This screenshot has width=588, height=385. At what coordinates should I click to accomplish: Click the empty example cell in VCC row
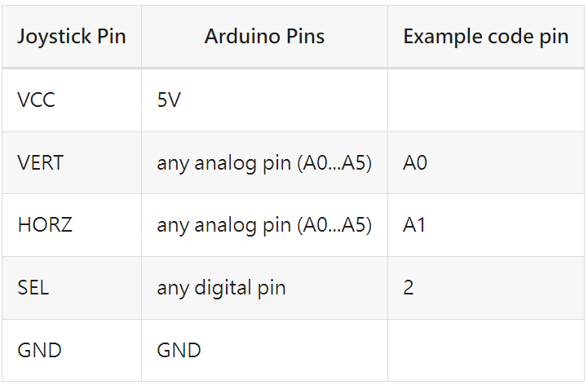tap(485, 100)
